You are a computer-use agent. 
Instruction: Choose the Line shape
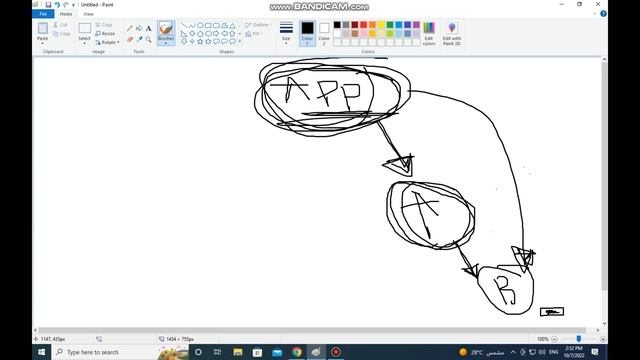click(184, 26)
